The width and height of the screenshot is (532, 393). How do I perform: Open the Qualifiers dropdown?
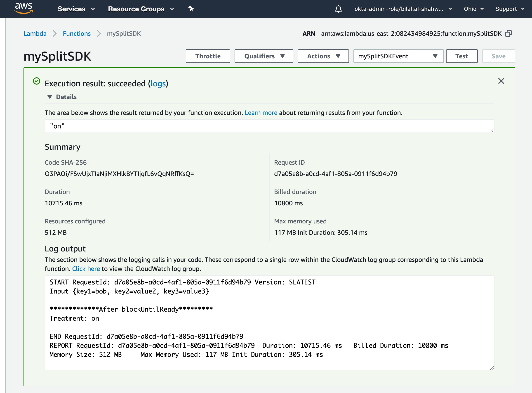(264, 56)
